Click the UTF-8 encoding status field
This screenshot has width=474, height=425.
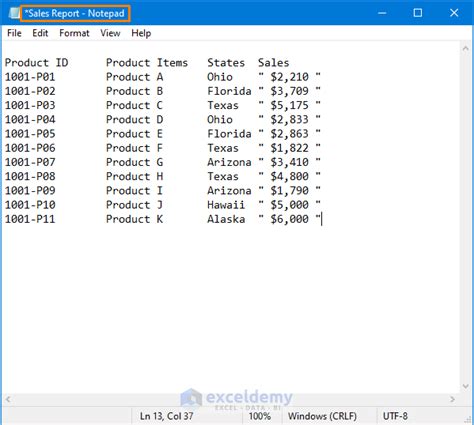395,416
